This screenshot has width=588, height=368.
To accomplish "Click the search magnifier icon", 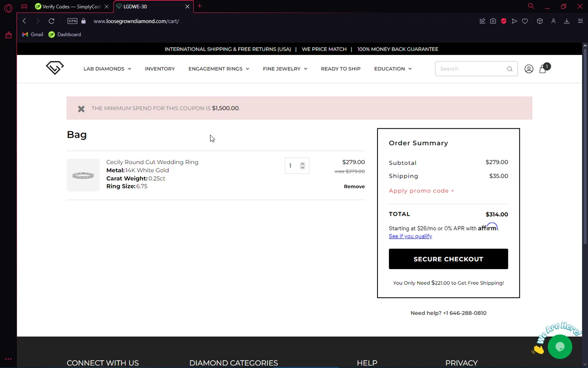I will tap(510, 69).
